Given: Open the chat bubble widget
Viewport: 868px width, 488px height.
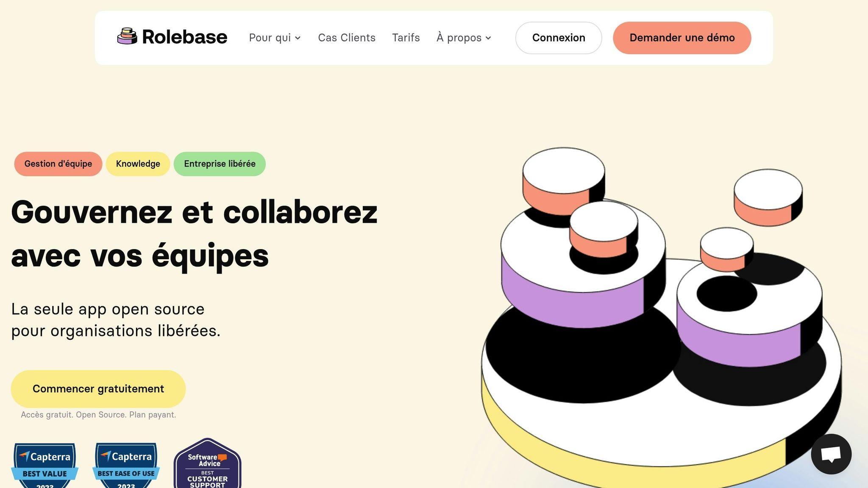Looking at the screenshot, I should (831, 454).
